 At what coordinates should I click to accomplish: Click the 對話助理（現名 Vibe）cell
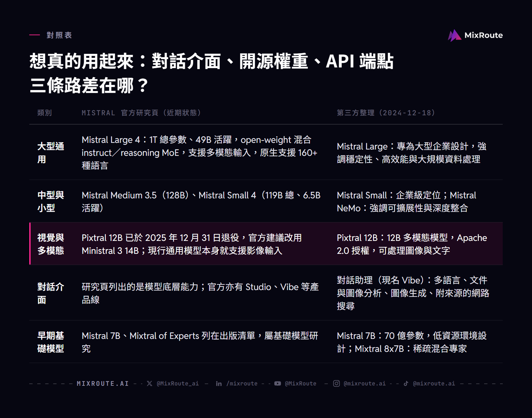(413, 293)
